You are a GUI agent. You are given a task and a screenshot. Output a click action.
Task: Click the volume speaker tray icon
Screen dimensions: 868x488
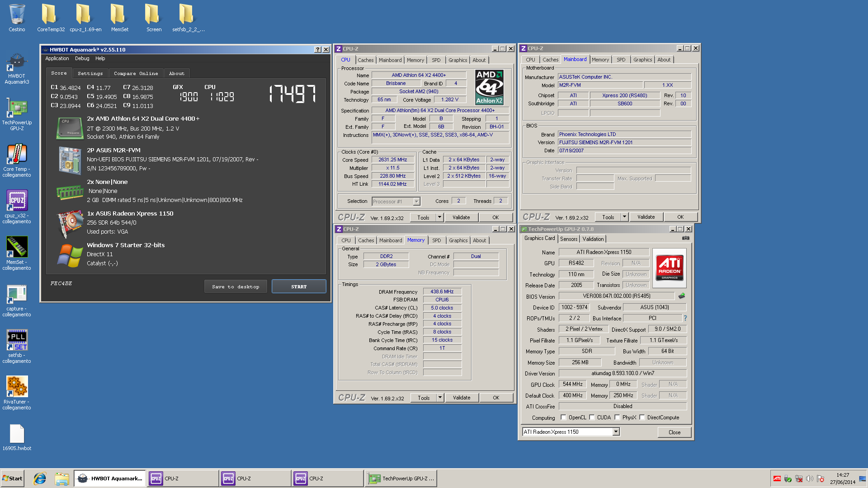coord(810,479)
